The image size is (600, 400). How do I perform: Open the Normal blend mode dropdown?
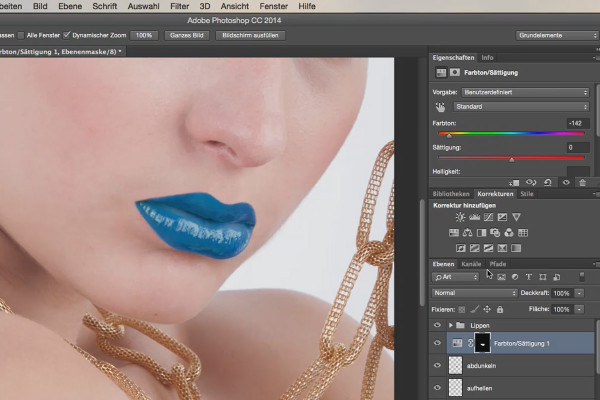tap(474, 293)
